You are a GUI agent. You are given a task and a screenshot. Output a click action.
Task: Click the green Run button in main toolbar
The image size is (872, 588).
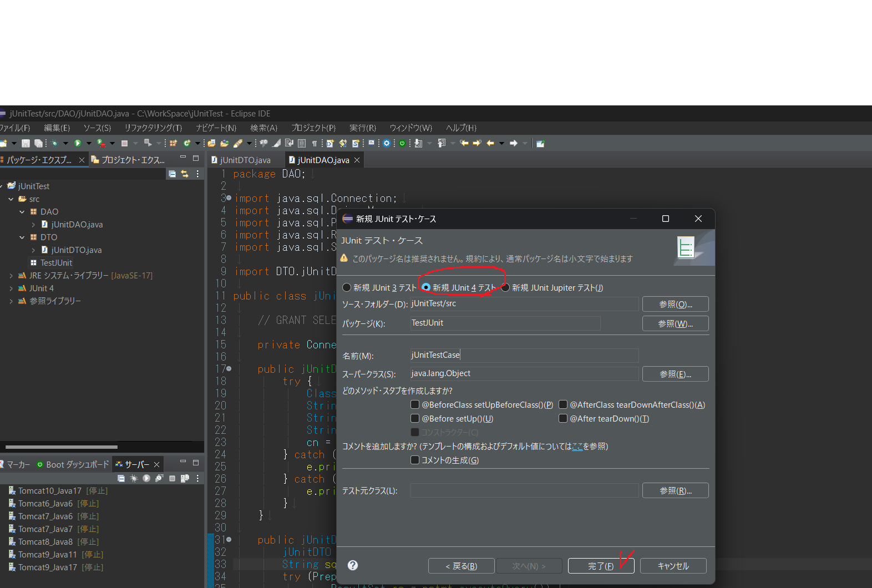click(78, 143)
